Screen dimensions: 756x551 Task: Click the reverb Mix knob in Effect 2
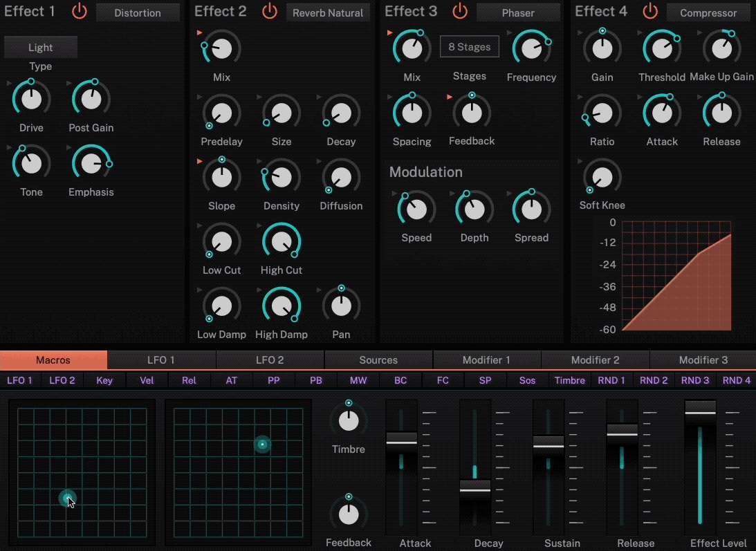222,48
